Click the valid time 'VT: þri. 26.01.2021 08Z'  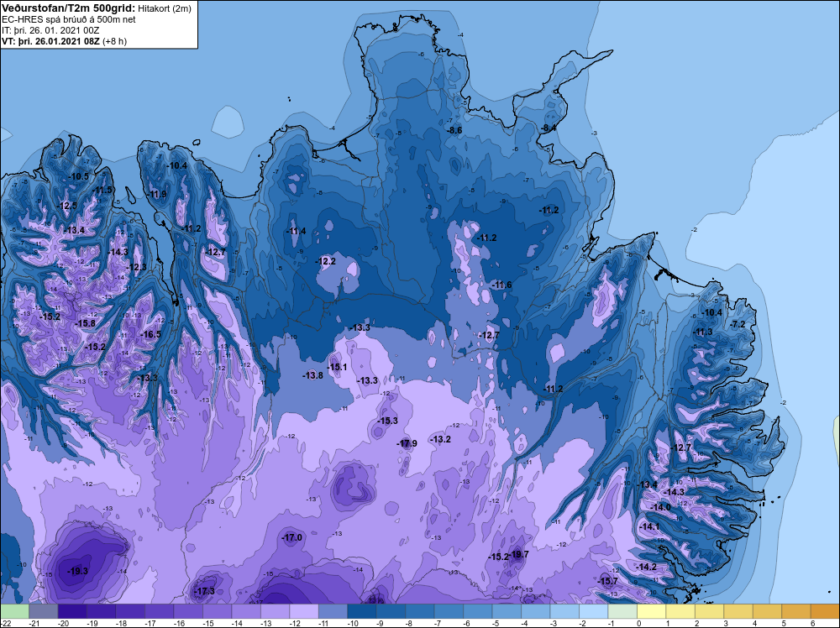pyautogui.click(x=50, y=41)
